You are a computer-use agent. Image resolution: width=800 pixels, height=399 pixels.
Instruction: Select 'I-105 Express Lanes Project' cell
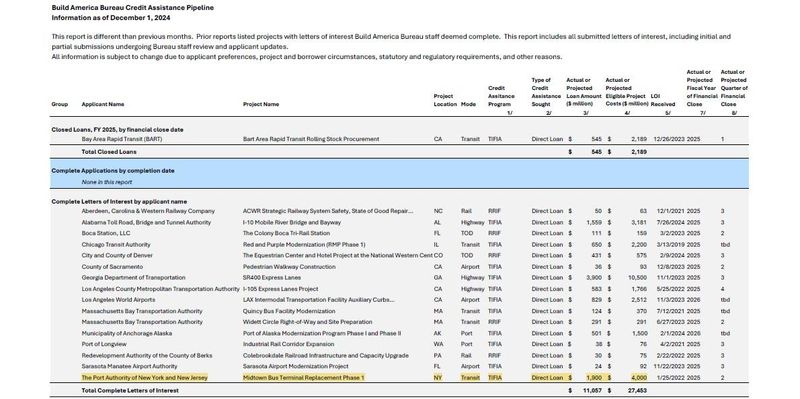[x=280, y=289]
